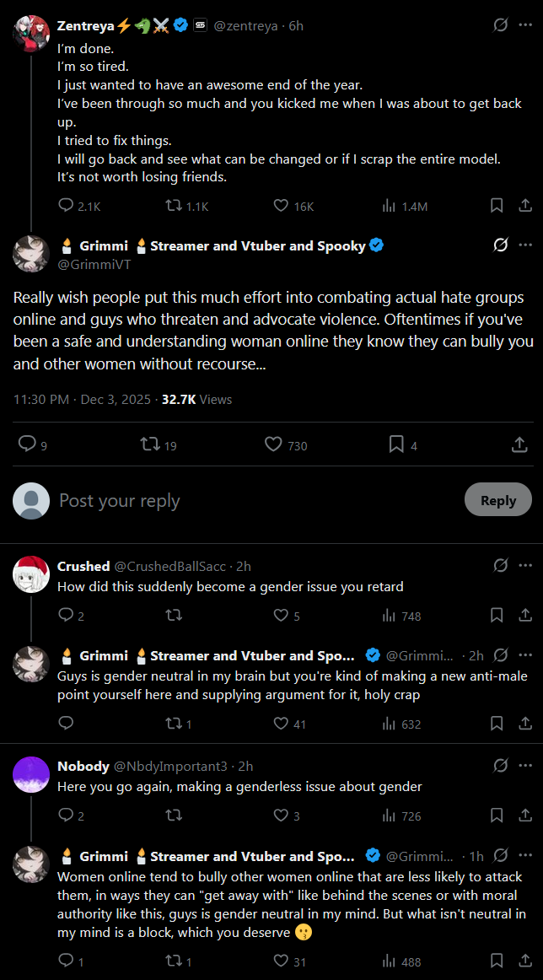
Task: Open replies on Grimmi's main post
Action: (28, 444)
